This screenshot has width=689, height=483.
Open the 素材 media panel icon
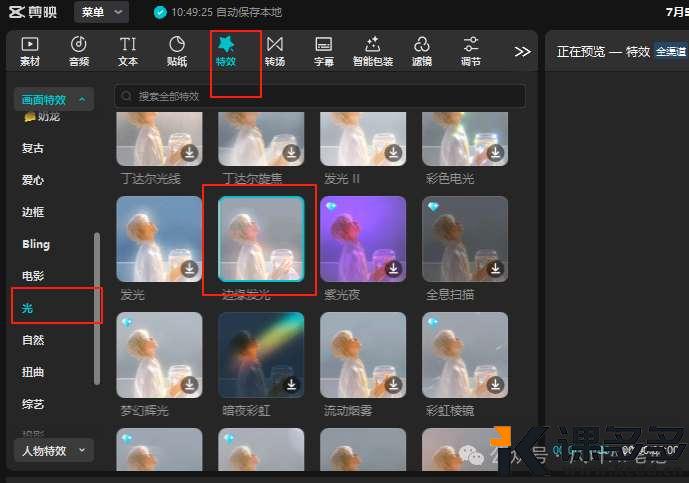tap(30, 51)
